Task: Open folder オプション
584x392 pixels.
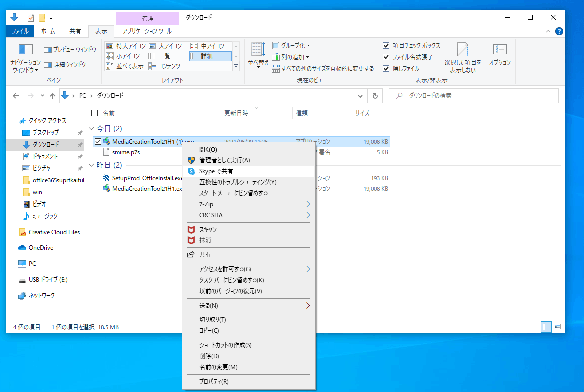Action: (x=500, y=55)
